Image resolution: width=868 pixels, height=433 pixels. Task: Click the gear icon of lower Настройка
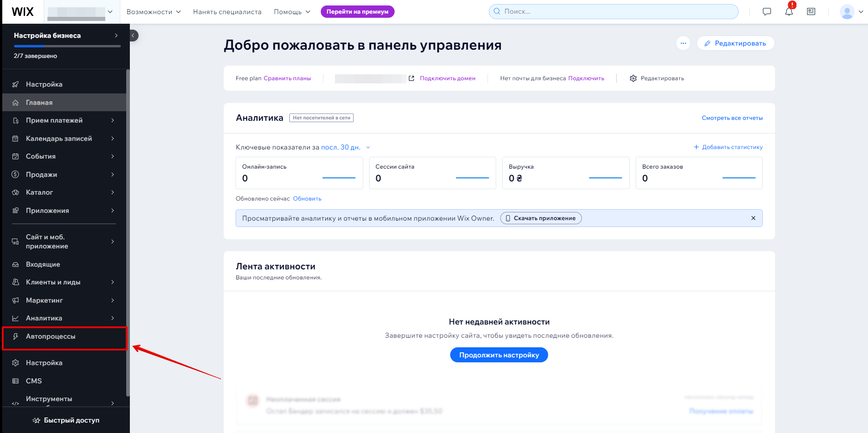tap(15, 363)
